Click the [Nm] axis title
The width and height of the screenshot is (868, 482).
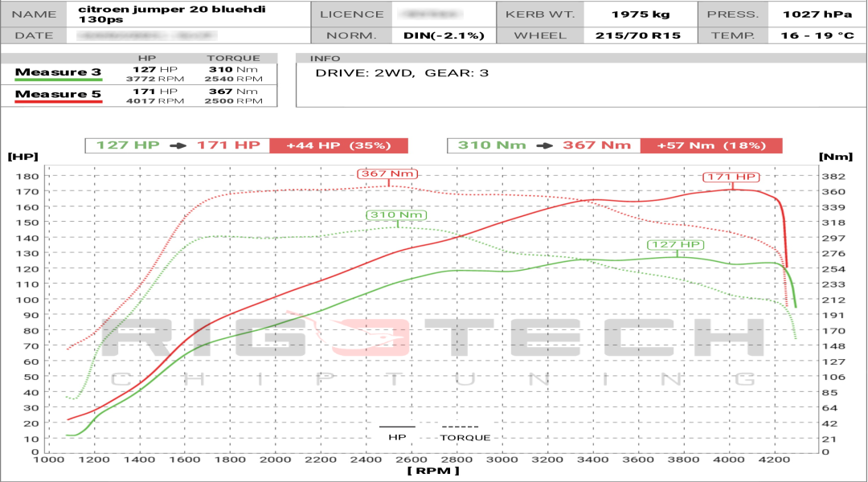pos(836,157)
